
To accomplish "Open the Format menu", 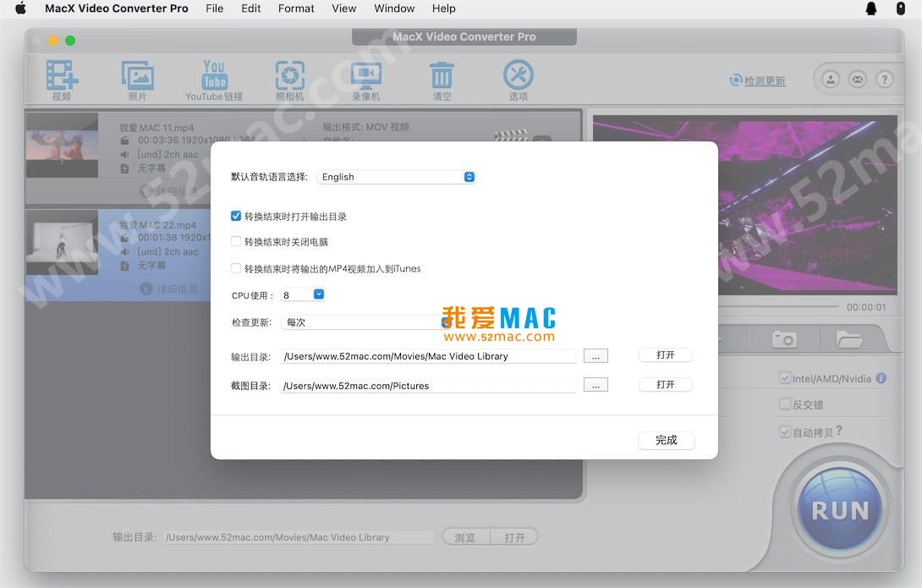I will click(x=296, y=8).
